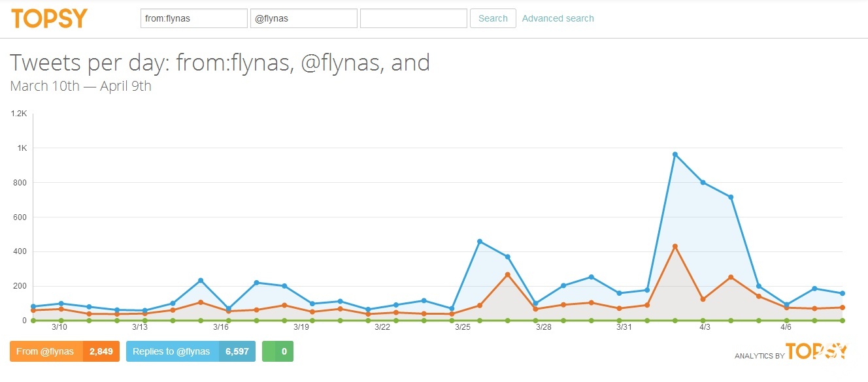Select the first search field containing from:flynas

tap(194, 18)
